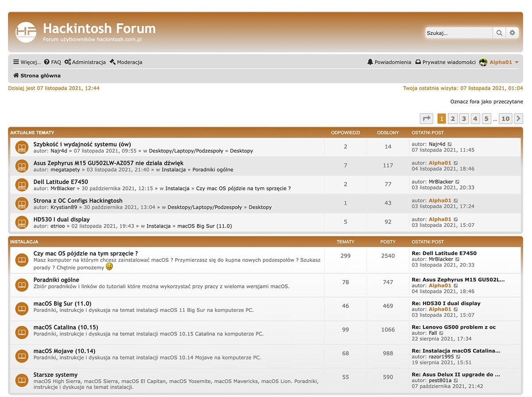The width and height of the screenshot is (532, 397).
Task: Click topic icon for HD530 I dual display
Action: (22, 222)
